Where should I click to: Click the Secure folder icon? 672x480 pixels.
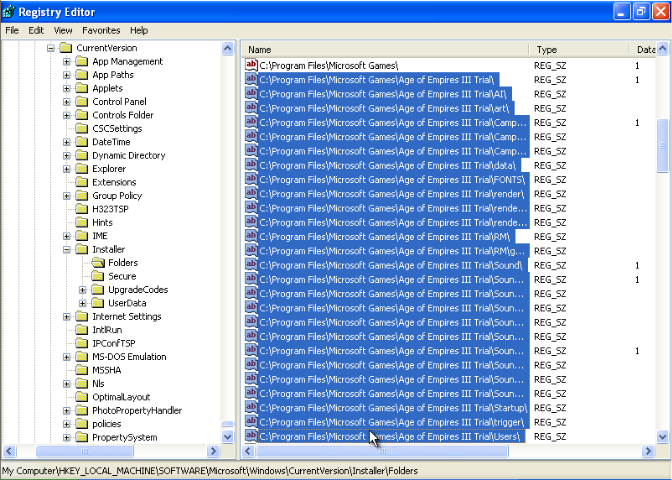pyautogui.click(x=97, y=276)
